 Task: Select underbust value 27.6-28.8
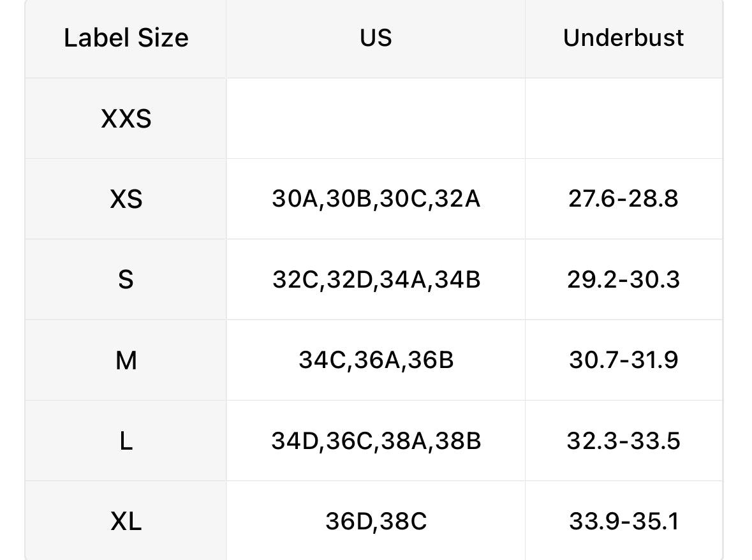(623, 200)
